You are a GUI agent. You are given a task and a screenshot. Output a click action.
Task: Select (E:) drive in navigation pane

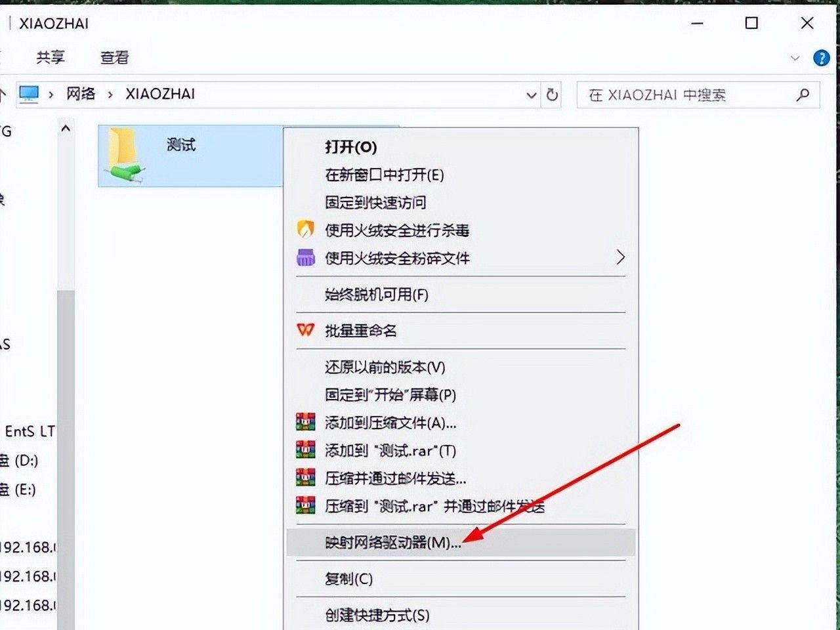18,489
